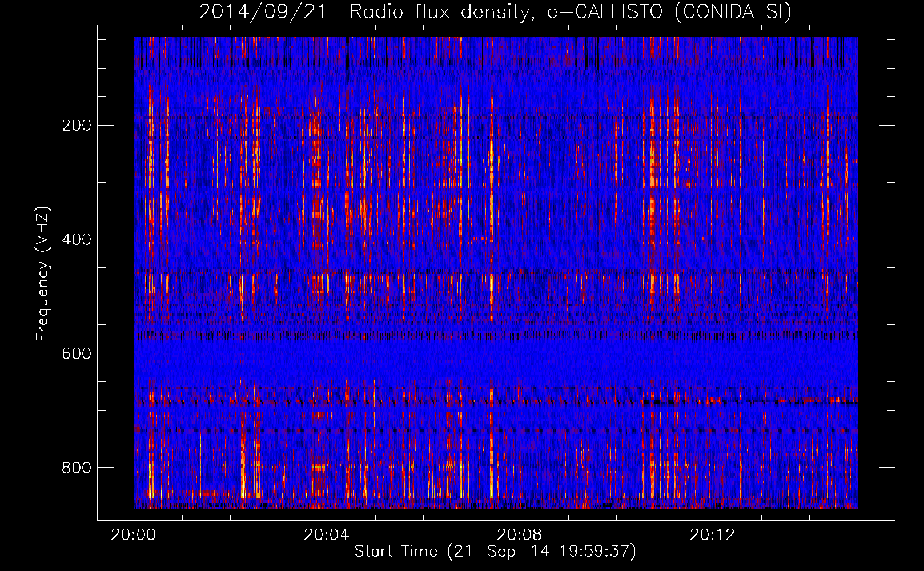Click the "Frequency (MHZ)" axis label
The image size is (924, 571).
pyautogui.click(x=43, y=274)
